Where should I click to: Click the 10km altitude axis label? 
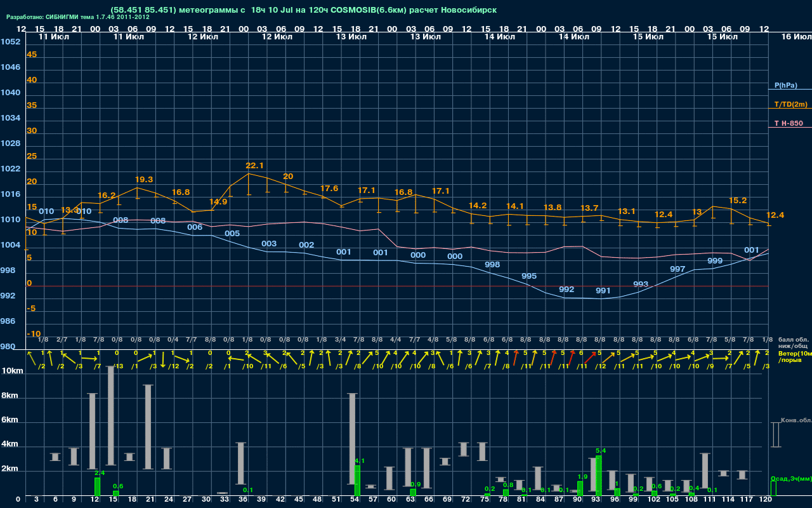click(x=13, y=371)
